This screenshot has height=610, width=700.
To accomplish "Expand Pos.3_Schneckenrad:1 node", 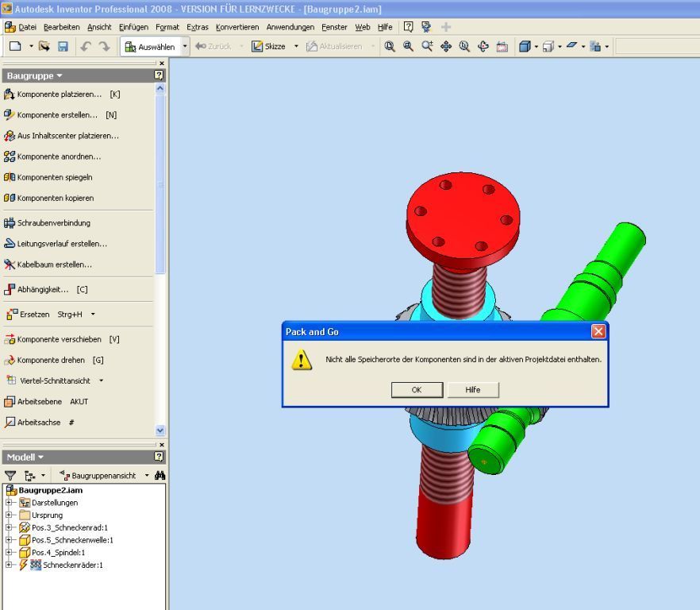I will (9, 527).
